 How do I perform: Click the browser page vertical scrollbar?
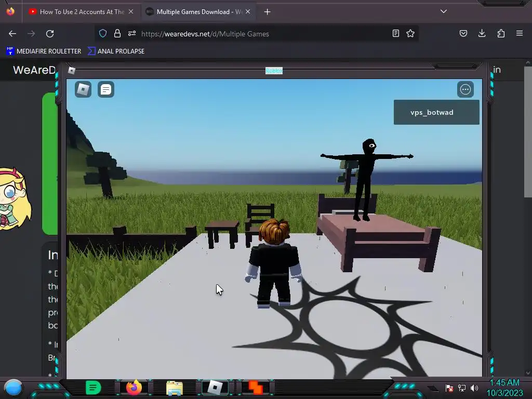528,132
